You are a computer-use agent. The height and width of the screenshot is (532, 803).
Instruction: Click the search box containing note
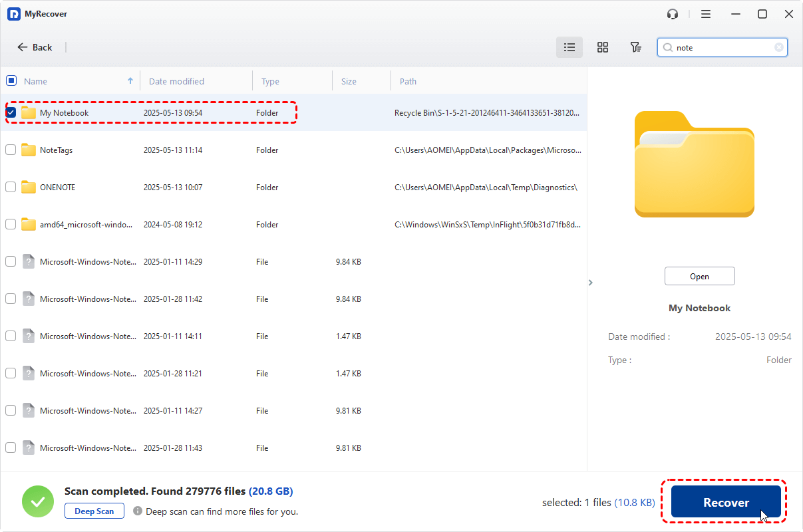click(723, 47)
